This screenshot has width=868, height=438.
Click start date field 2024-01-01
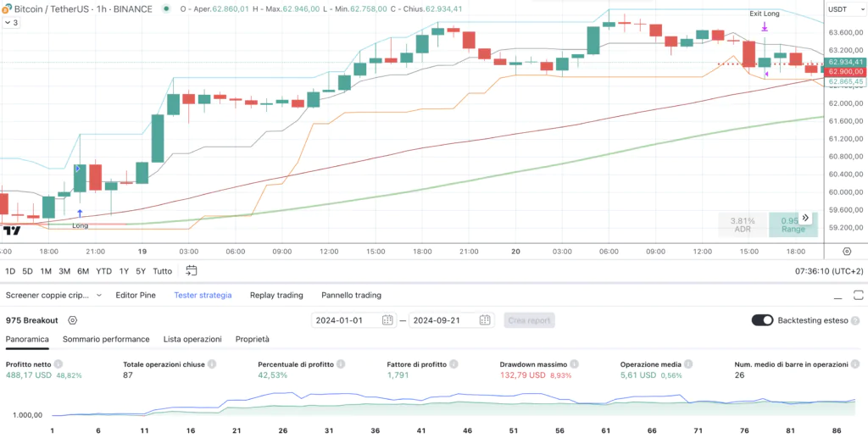click(354, 320)
